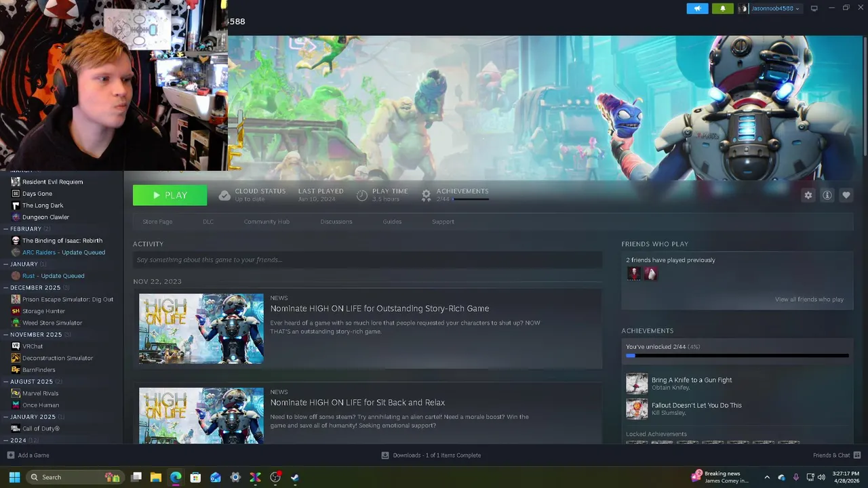The height and width of the screenshot is (488, 868).
Task: Open Downloads status at bottom bar
Action: [431, 455]
